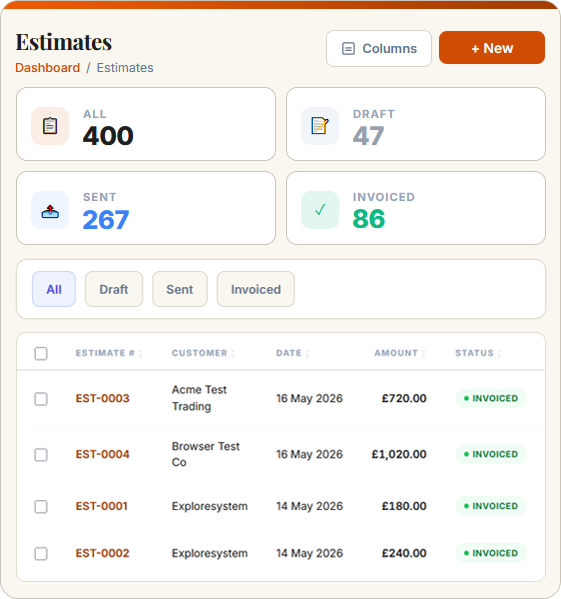Viewport: 561px width, 599px height.
Task: Open estimate EST-0003 link
Action: [x=102, y=398]
